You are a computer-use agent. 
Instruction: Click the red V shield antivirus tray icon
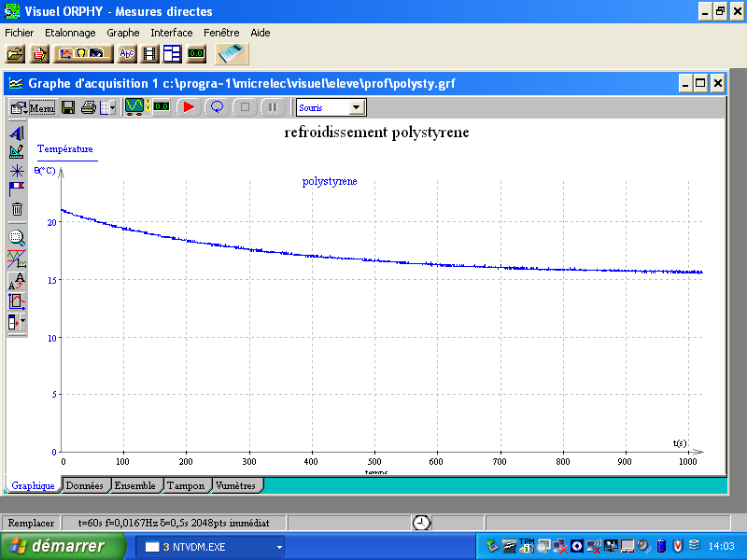pyautogui.click(x=678, y=546)
